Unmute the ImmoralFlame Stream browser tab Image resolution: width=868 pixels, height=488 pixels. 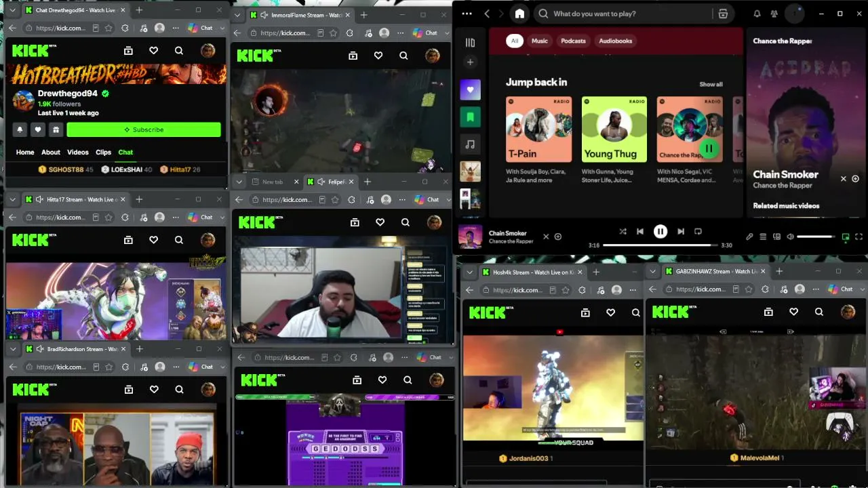(264, 15)
